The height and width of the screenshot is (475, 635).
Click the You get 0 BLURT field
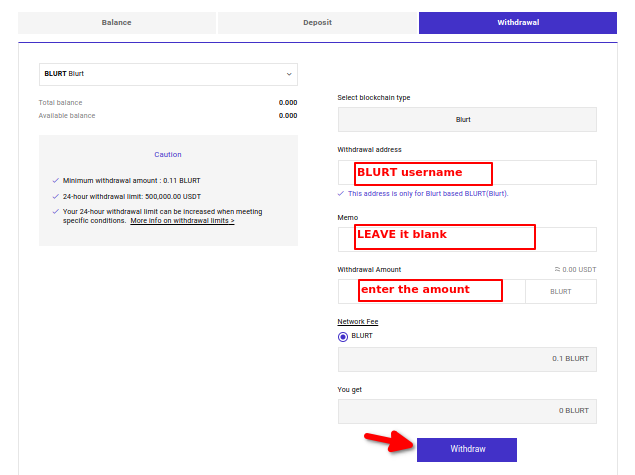(x=467, y=411)
